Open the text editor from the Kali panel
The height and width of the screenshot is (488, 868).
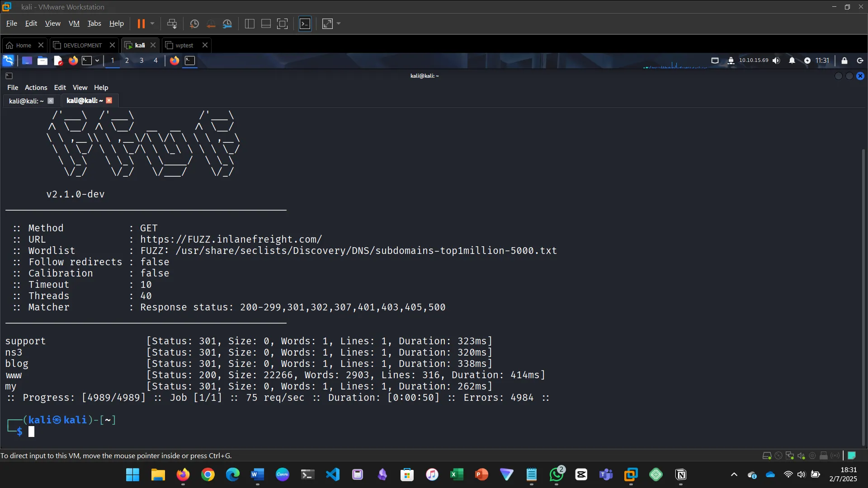57,61
